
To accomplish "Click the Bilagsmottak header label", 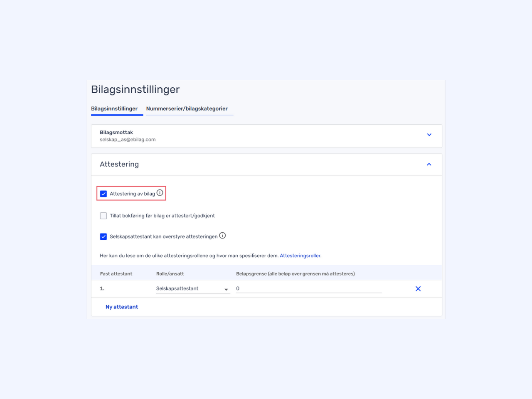I will pyautogui.click(x=116, y=133).
